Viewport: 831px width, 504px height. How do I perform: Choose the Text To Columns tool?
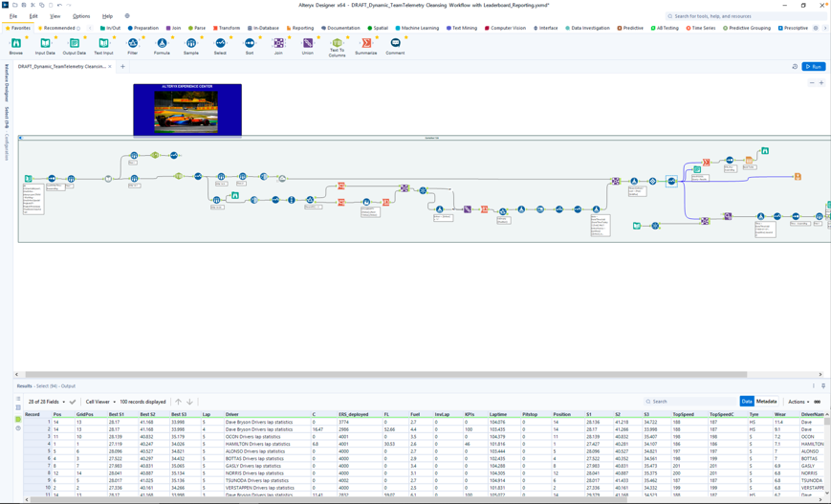tap(337, 48)
